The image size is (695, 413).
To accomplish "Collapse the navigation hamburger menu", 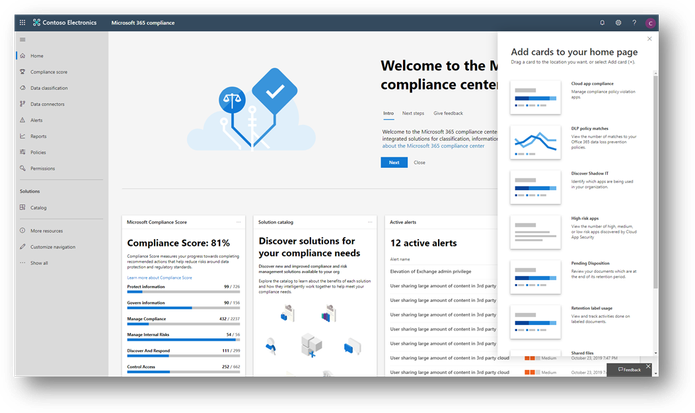I will coord(23,39).
